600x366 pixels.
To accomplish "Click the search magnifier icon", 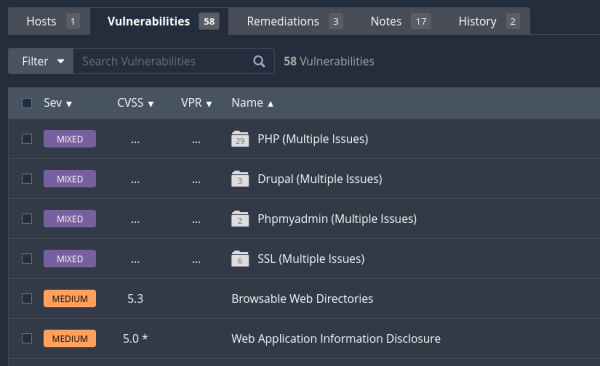I will pyautogui.click(x=259, y=61).
